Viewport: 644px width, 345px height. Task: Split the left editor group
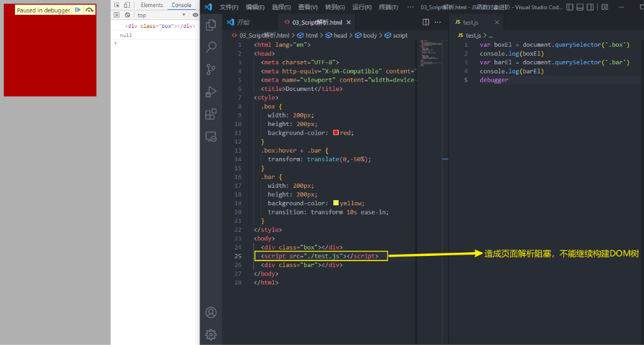pyautogui.click(x=426, y=22)
